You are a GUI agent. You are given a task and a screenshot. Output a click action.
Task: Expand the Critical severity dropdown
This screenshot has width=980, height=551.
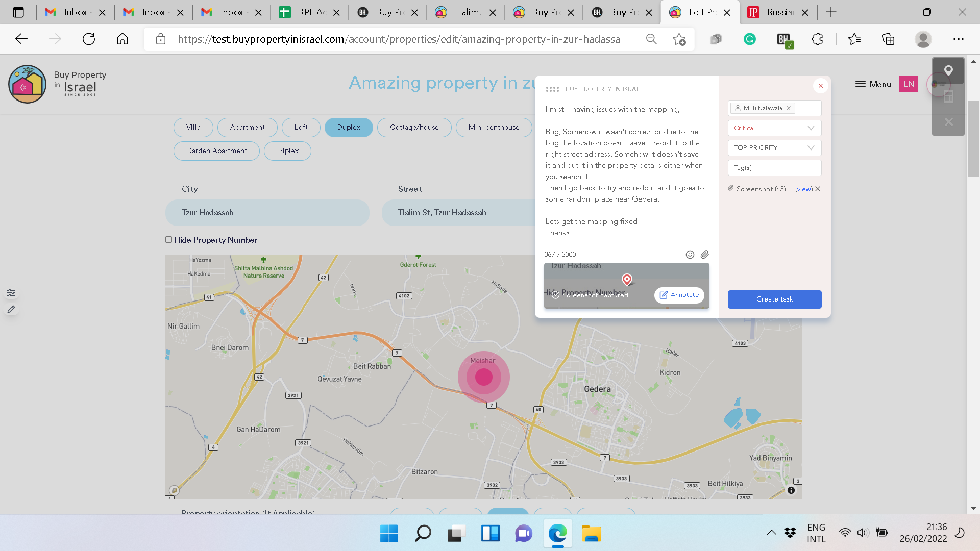click(774, 128)
